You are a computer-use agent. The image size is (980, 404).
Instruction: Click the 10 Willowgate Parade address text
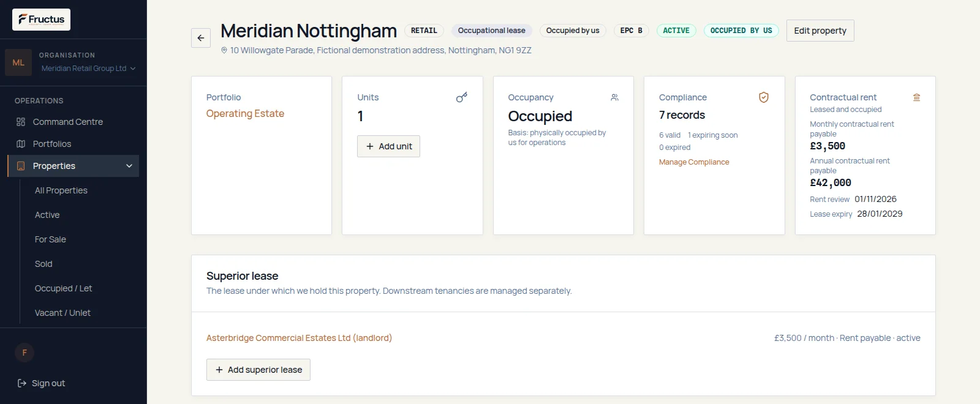(380, 50)
